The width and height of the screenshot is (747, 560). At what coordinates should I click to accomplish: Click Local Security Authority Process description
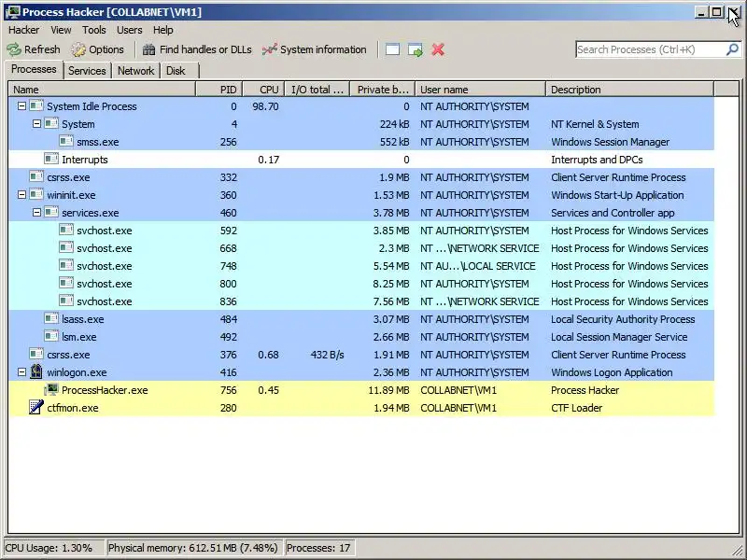tap(623, 319)
